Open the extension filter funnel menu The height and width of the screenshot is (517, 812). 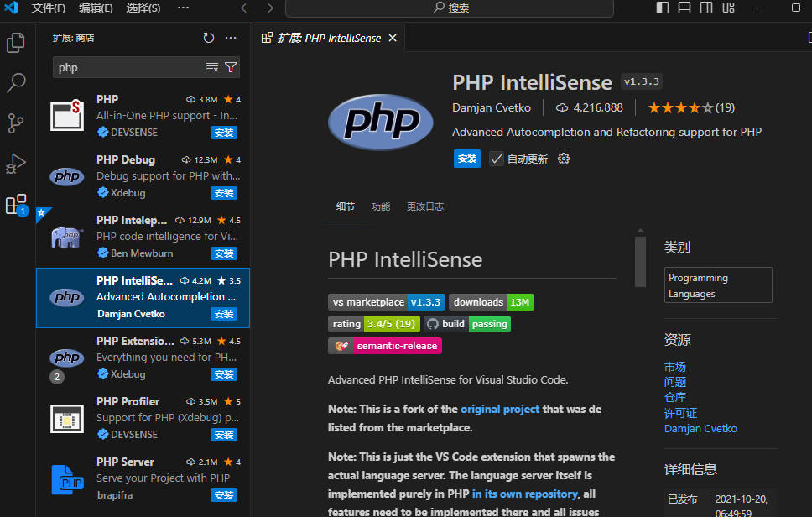point(231,67)
